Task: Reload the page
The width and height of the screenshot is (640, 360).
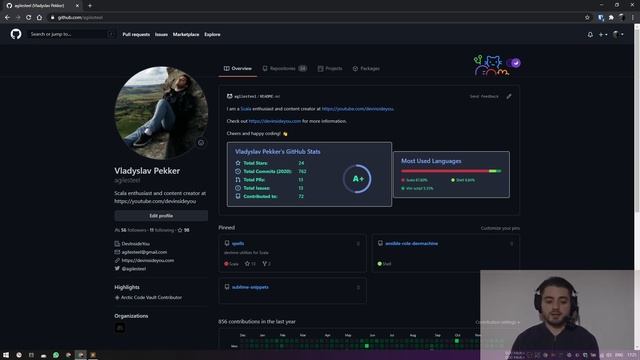Action: point(29,18)
